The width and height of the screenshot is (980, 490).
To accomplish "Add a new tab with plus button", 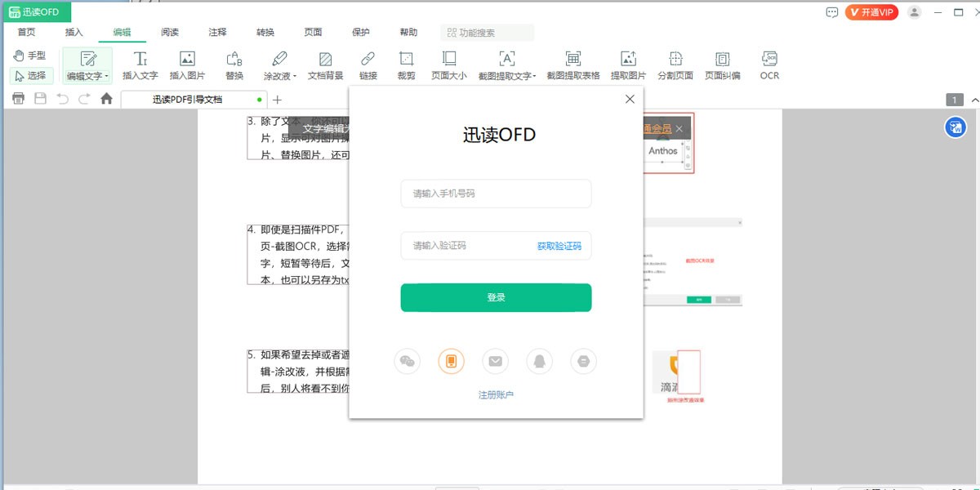I will [277, 100].
